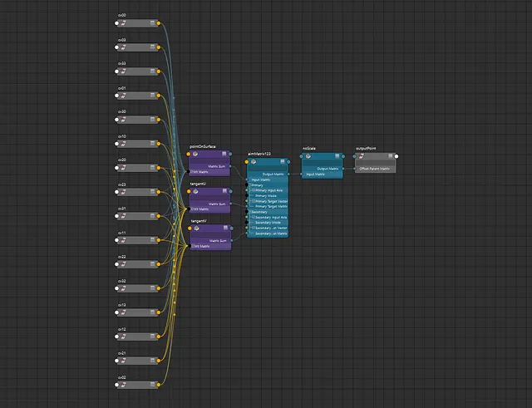This screenshot has width=532, height=408.
Task: Click the orange output port of cv10
Action: click(x=160, y=144)
